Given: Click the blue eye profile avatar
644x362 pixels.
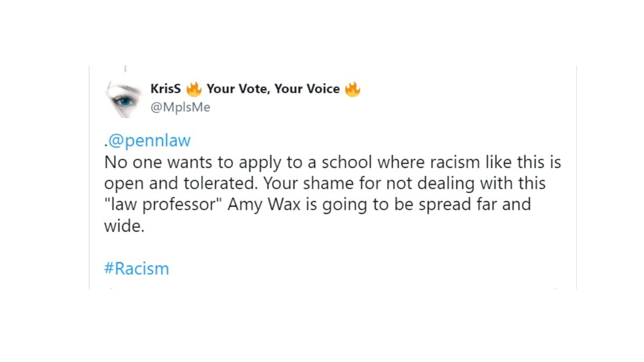Looking at the screenshot, I should (x=124, y=98).
